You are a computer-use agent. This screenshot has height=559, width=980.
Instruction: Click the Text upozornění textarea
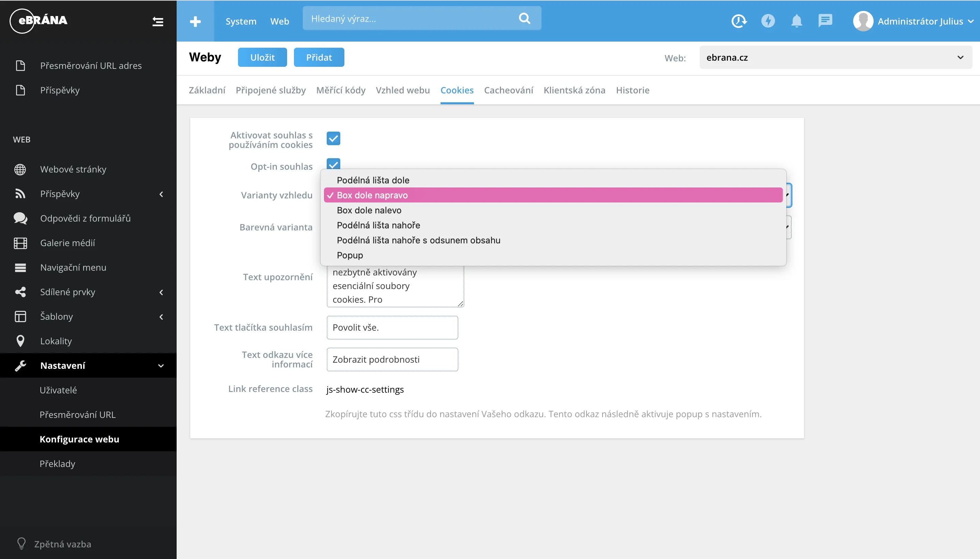[x=395, y=286]
